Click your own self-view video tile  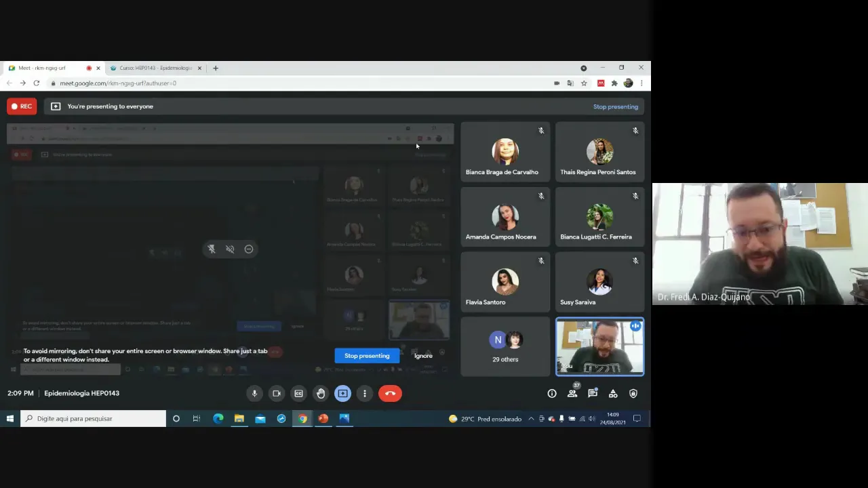[x=599, y=346]
